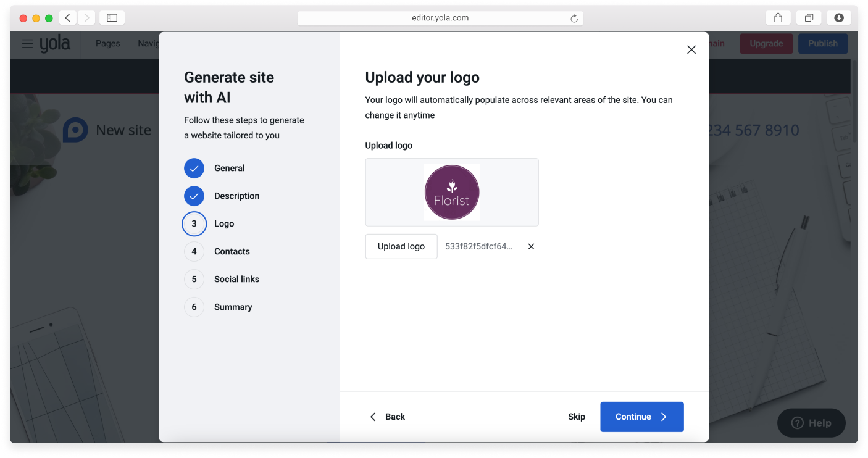The height and width of the screenshot is (458, 868).
Task: Open Safari downloads
Action: click(x=838, y=18)
